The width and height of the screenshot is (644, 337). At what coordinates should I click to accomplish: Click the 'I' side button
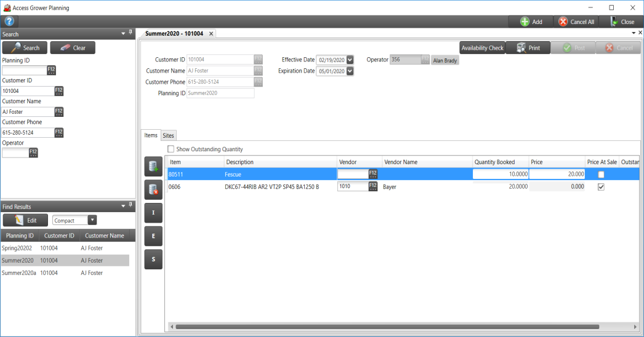click(x=153, y=213)
